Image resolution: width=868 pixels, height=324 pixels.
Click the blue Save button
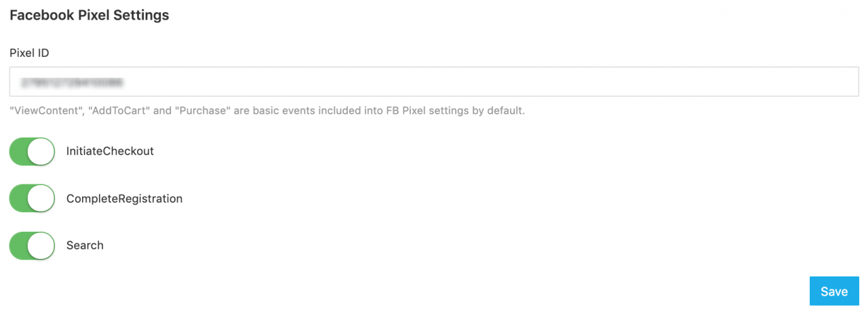tap(833, 291)
